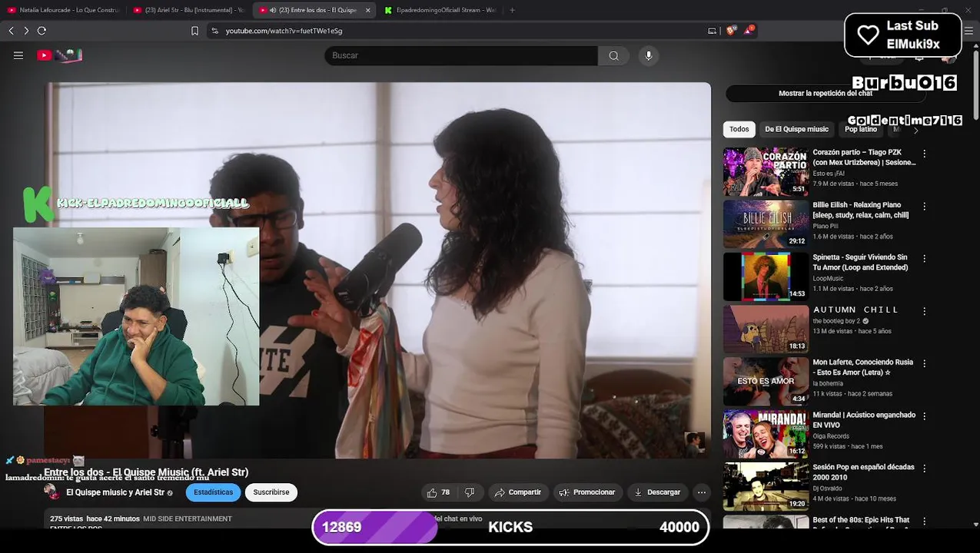Open more actions ellipsis below the video
The width and height of the screenshot is (980, 553).
click(x=701, y=492)
